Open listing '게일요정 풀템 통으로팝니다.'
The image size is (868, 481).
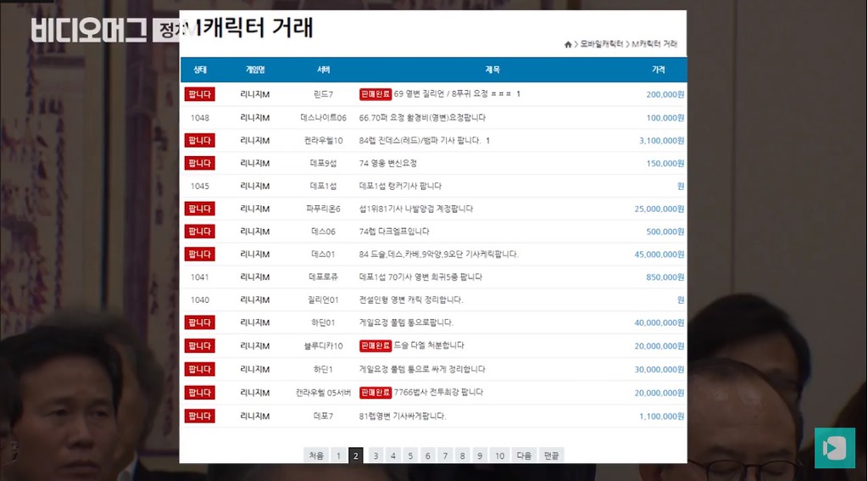(x=406, y=322)
